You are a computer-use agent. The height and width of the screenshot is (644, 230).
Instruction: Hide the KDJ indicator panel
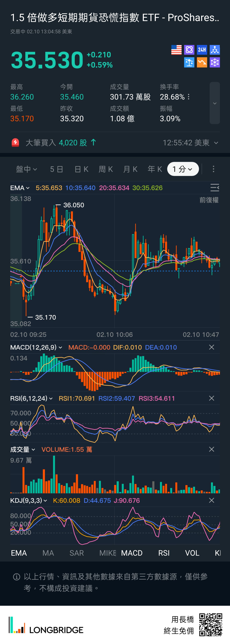pos(211,500)
